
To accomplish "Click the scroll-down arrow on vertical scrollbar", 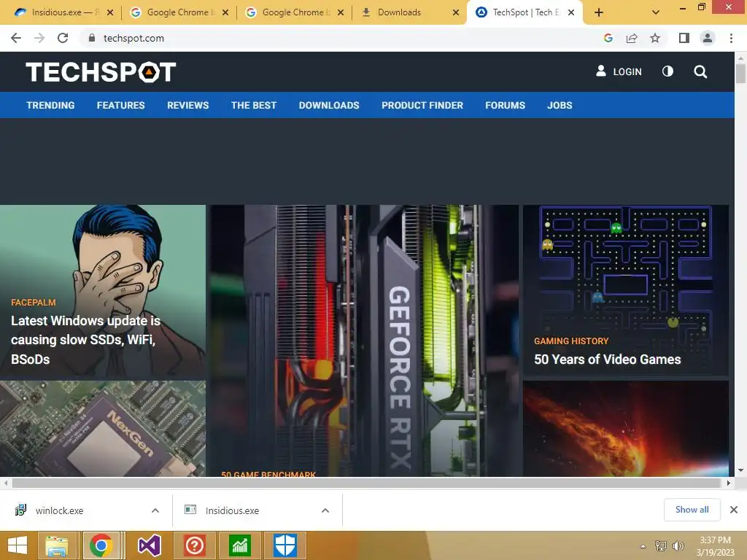I will click(740, 470).
